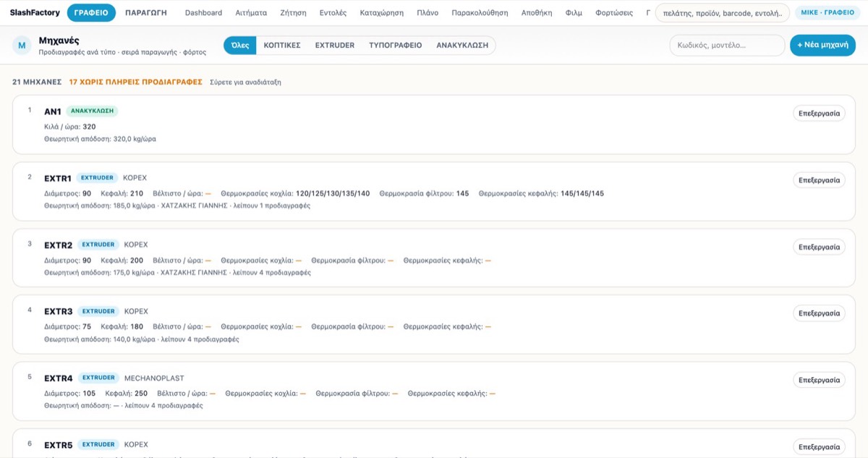The height and width of the screenshot is (458, 868).
Task: Go to Παρακολούθηση
Action: point(480,13)
